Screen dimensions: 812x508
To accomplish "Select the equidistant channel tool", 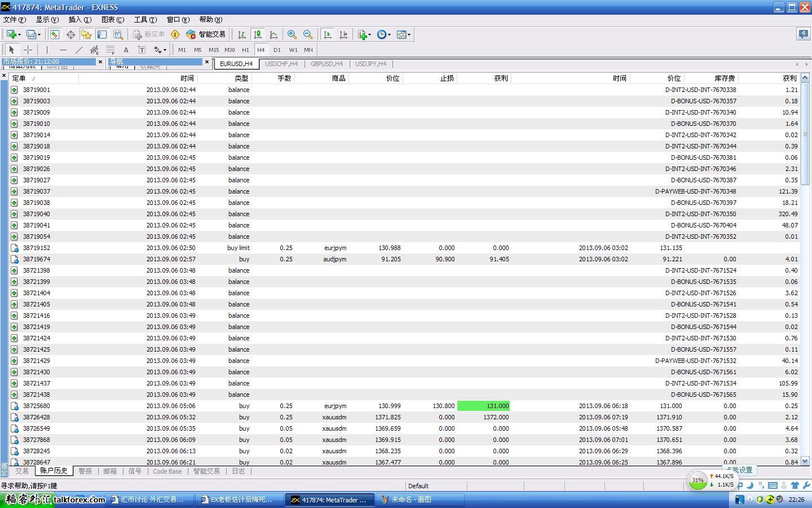I will pos(95,50).
